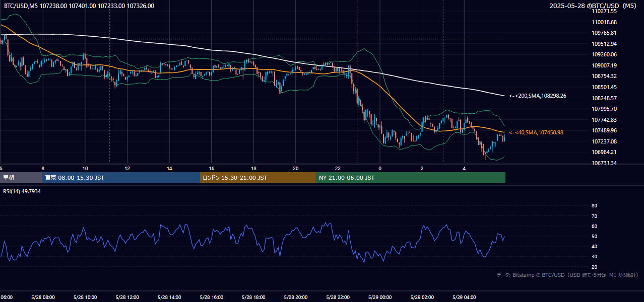Click the 5/28 12:00 bottom time label
644x302 pixels.
[x=127, y=297]
